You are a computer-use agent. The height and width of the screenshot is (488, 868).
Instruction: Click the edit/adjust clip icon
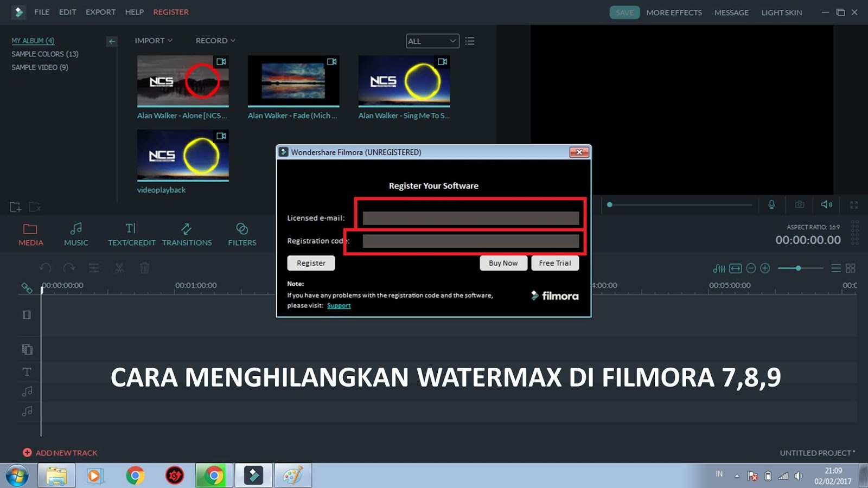pos(94,268)
